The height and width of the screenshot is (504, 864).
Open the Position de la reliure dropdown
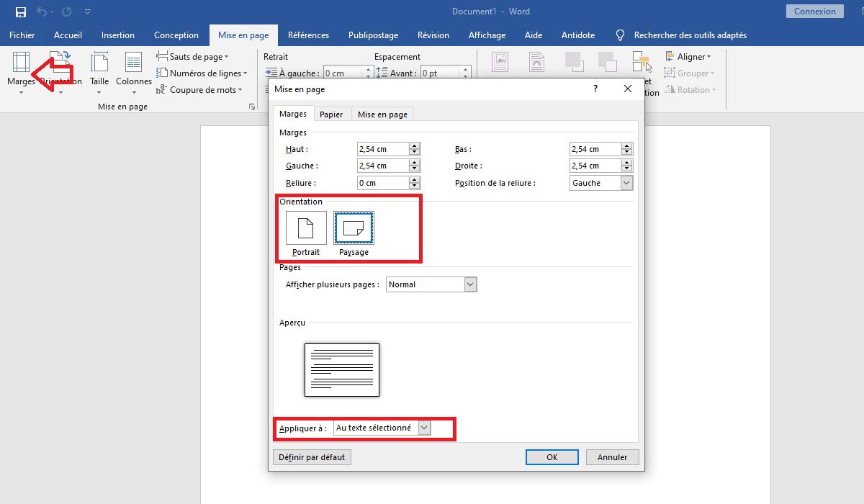[626, 183]
